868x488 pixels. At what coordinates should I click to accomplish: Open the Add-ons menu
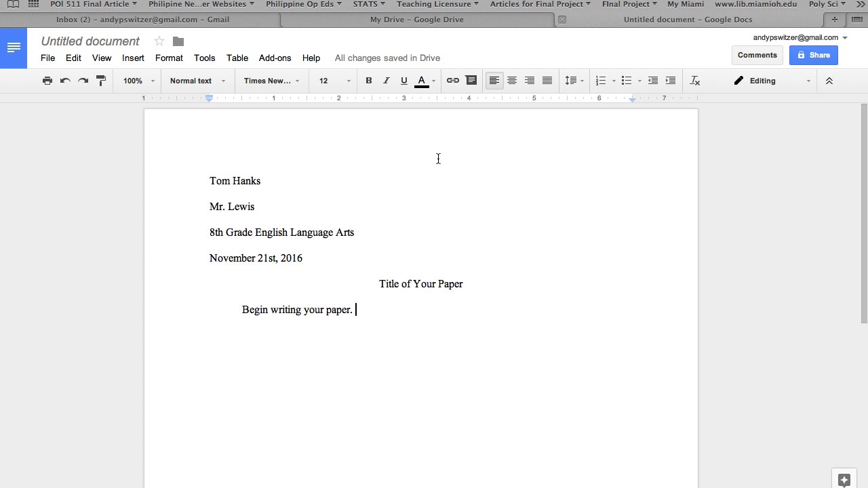tap(275, 58)
